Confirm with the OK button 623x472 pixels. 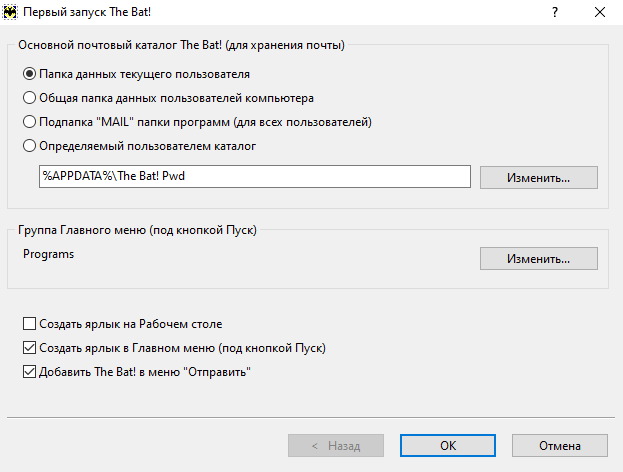(448, 445)
